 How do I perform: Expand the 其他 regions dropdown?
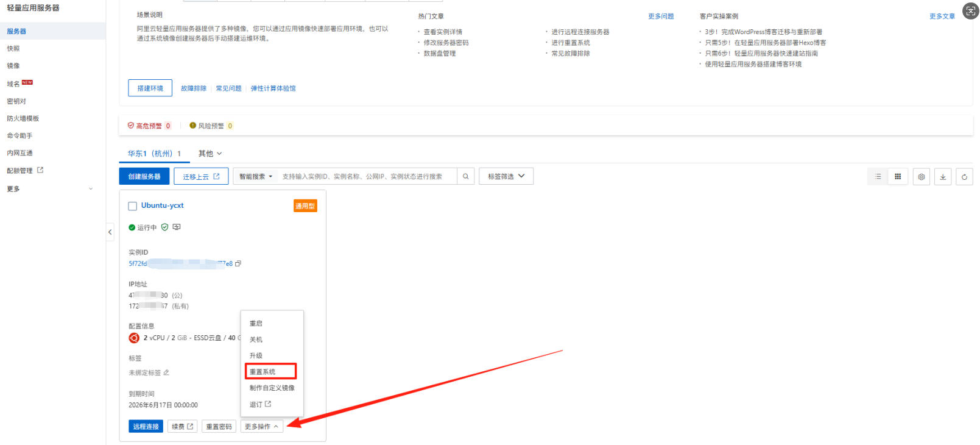click(210, 154)
